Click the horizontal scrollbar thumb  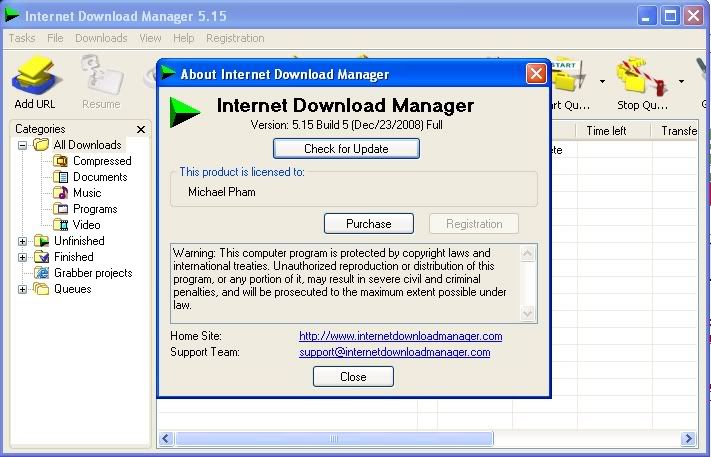[334, 438]
